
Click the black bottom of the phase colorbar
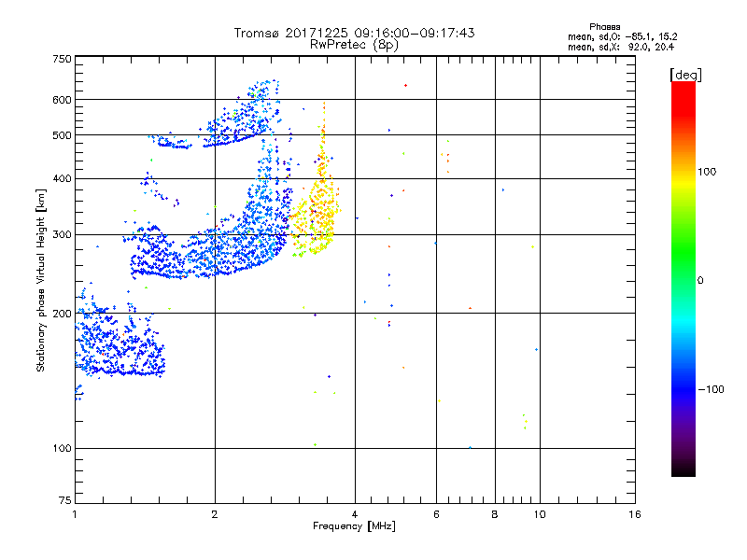tap(684, 469)
